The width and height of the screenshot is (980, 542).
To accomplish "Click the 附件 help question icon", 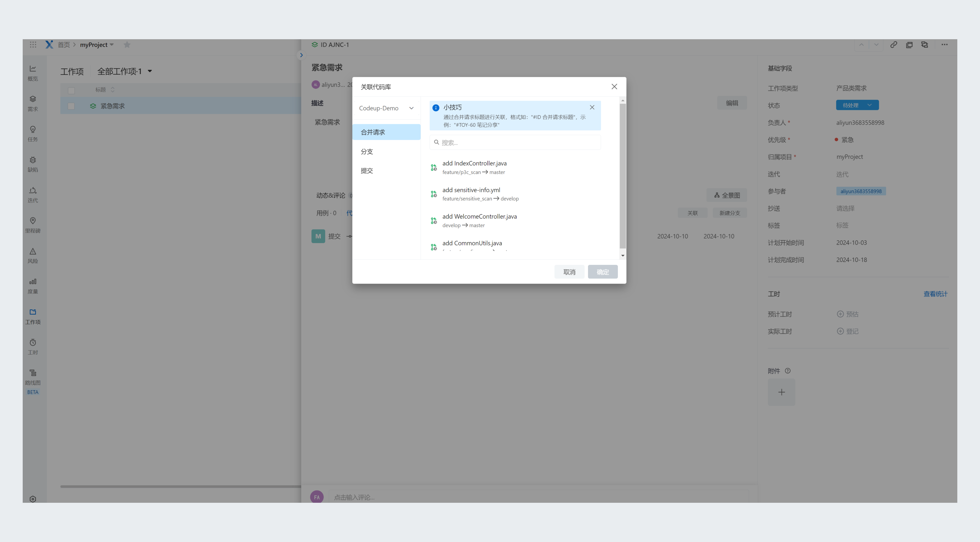I will pyautogui.click(x=788, y=371).
